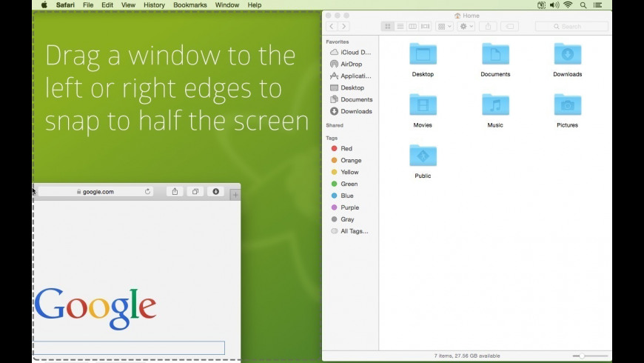
Task: Click the Finder Edit Tags button
Action: click(509, 27)
